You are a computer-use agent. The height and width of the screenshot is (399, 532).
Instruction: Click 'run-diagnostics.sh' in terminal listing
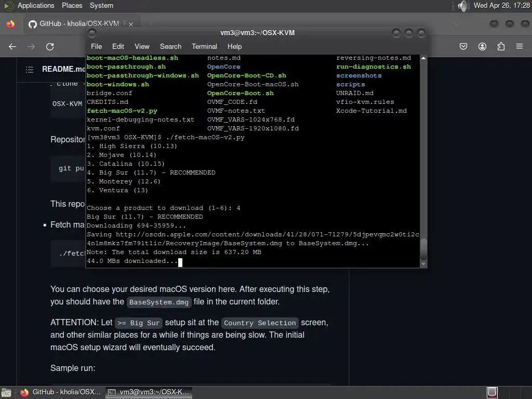click(374, 67)
